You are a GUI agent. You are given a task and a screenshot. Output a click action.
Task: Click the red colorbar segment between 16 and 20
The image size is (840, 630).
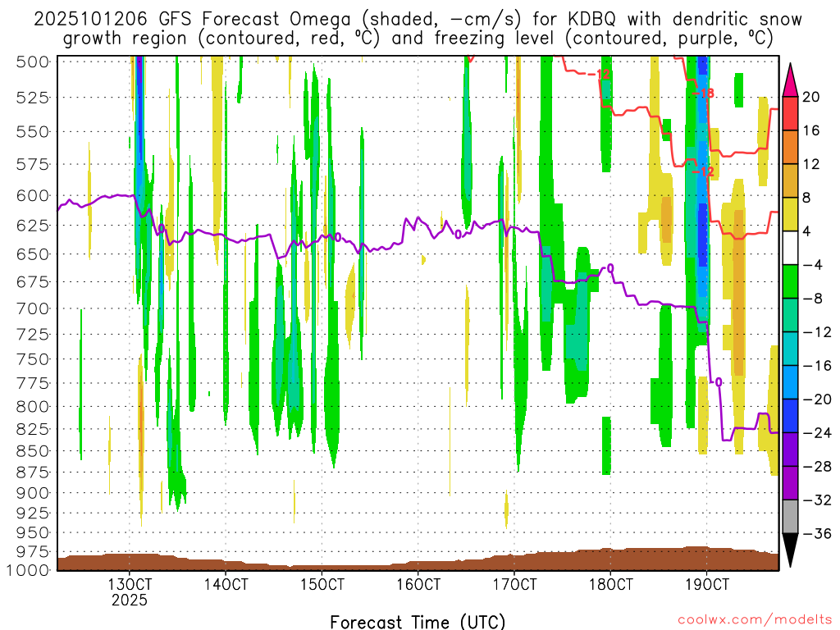(x=790, y=113)
